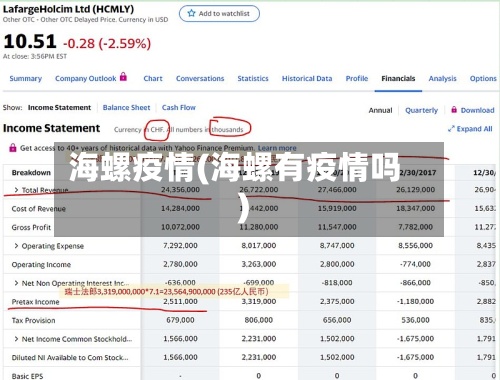Viewport: 500px width, 380px height.
Task: Click the 656,000 tax provision value
Action: (337, 320)
